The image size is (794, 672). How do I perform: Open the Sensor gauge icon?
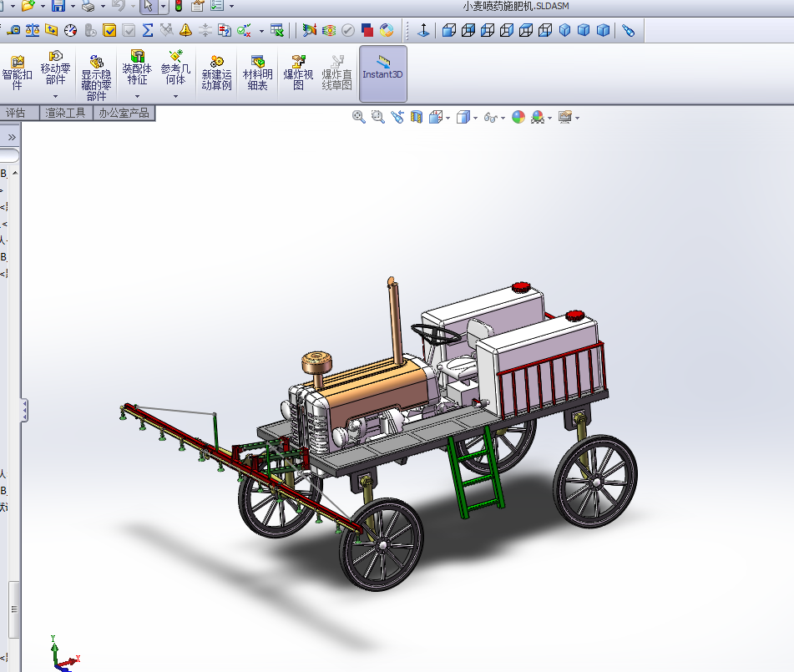point(70,30)
